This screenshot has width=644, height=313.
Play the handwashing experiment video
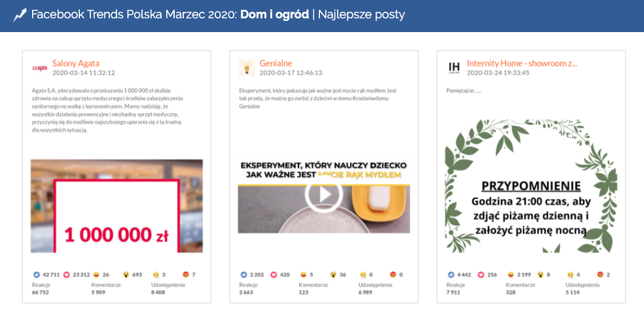pos(323,195)
